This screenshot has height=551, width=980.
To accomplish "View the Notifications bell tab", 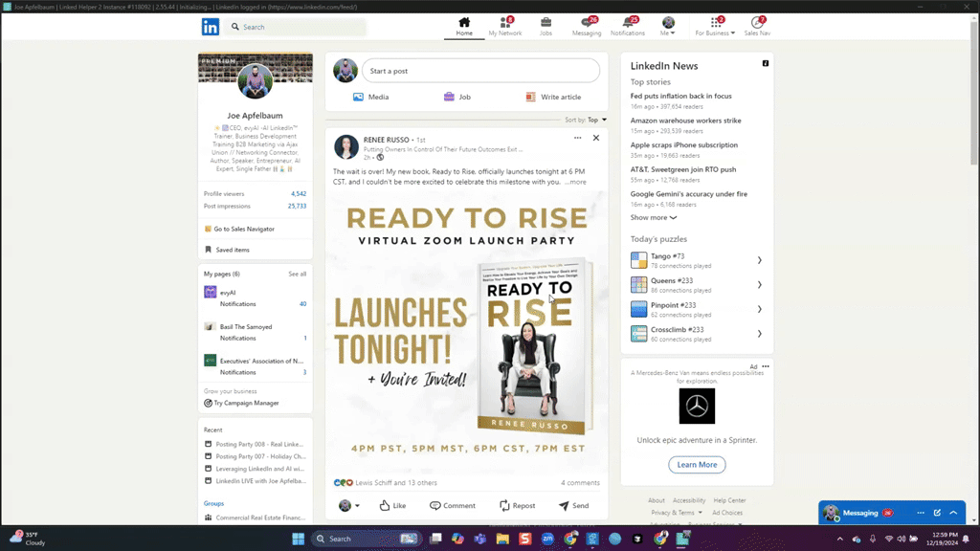I will pos(628,26).
